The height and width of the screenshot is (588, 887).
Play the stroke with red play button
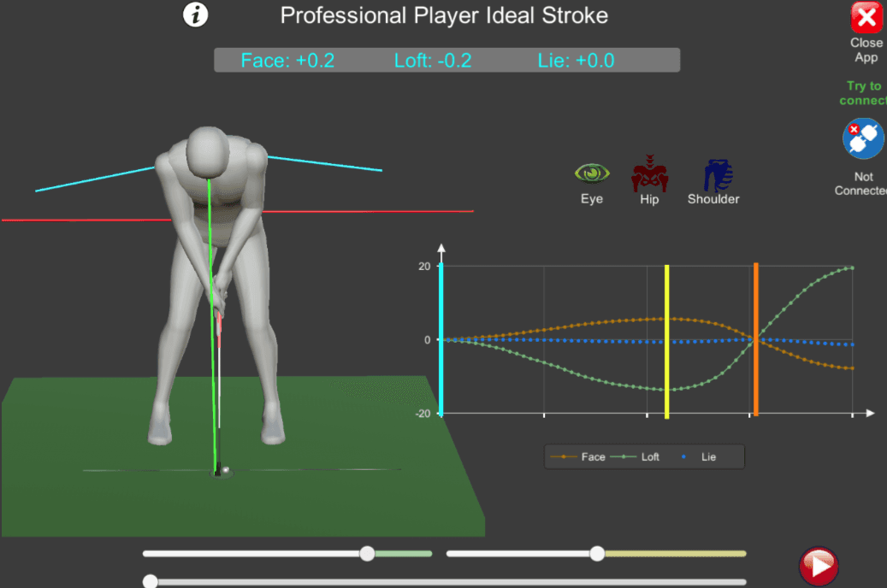point(819,566)
